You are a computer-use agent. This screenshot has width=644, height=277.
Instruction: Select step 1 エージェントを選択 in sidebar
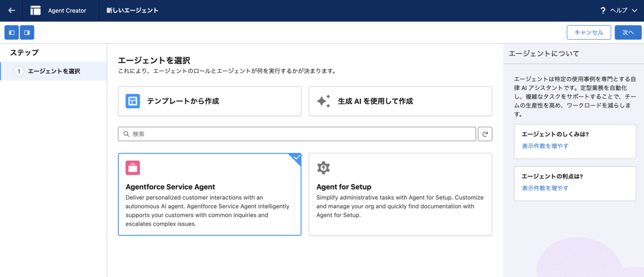(54, 71)
